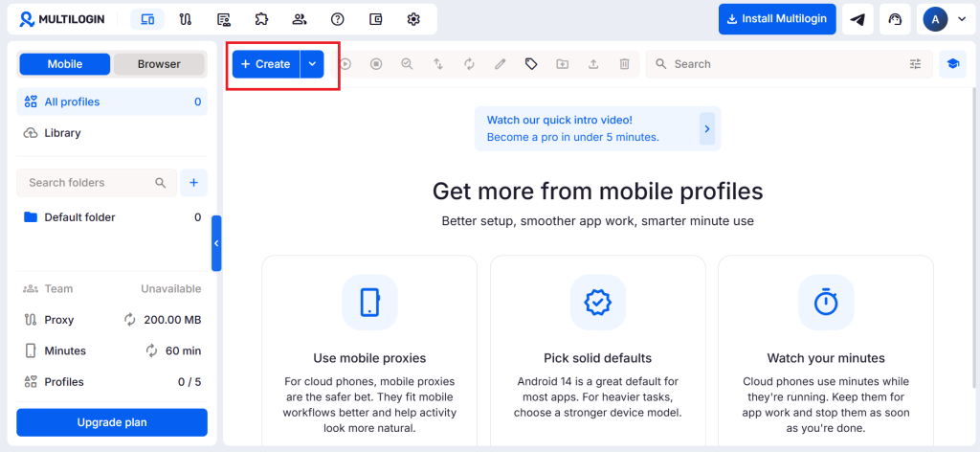Click the puzzle-piece extensions icon
Image resolution: width=980 pixels, height=452 pixels.
[261, 19]
